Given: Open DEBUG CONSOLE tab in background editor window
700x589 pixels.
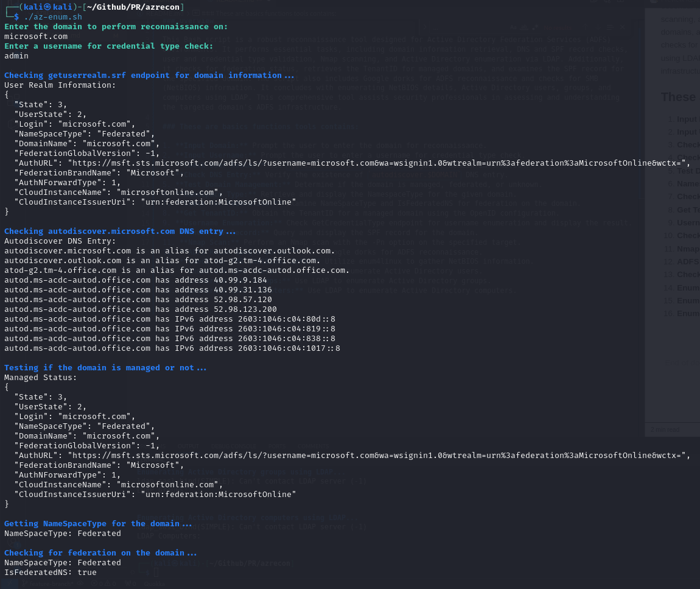Looking at the screenshot, I should click(x=234, y=446).
